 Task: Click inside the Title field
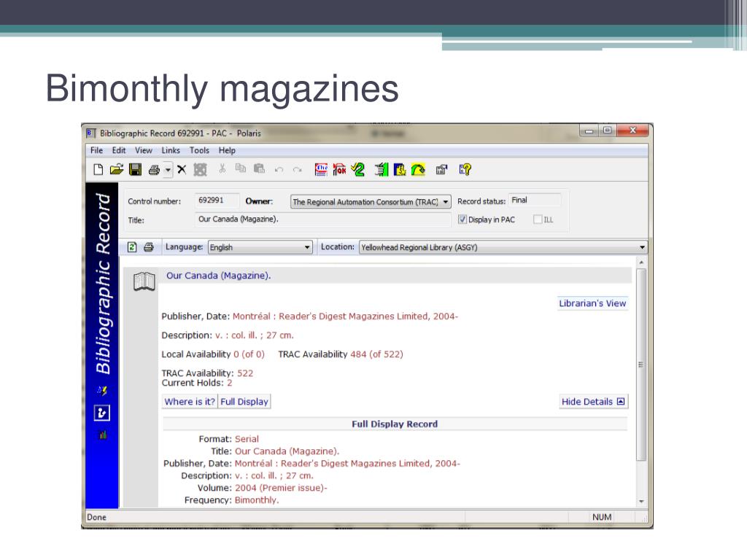pyautogui.click(x=322, y=219)
